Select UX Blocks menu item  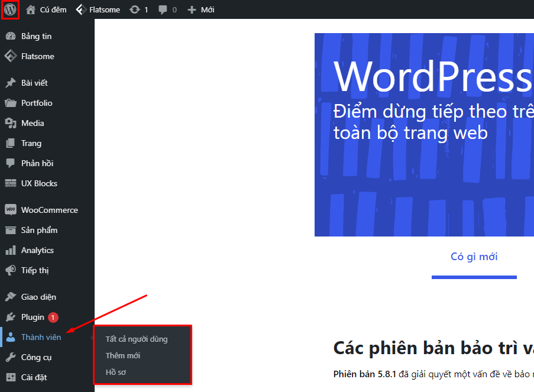click(39, 183)
